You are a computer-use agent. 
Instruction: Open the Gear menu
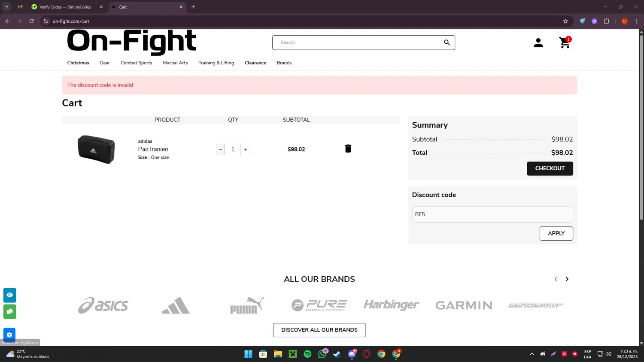point(105,63)
